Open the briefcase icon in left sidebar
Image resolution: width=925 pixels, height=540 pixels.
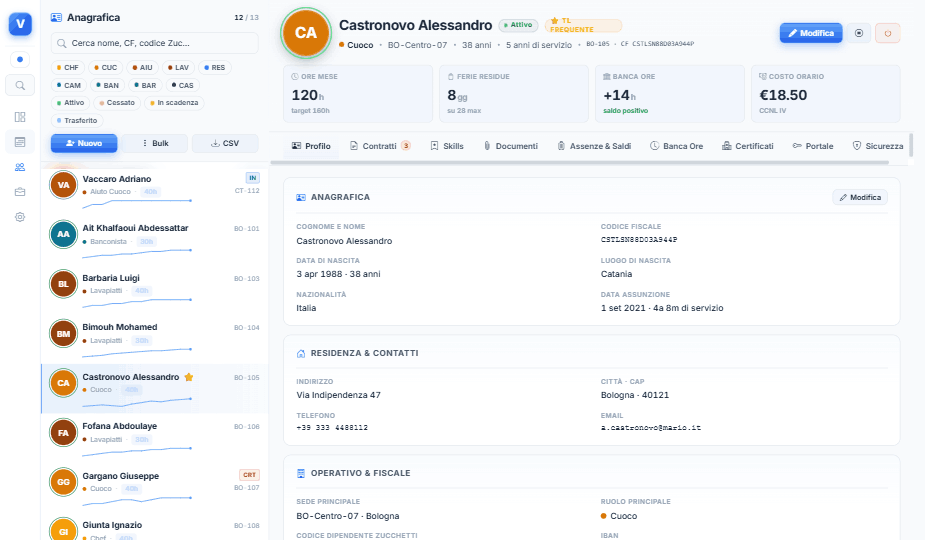pos(20,192)
